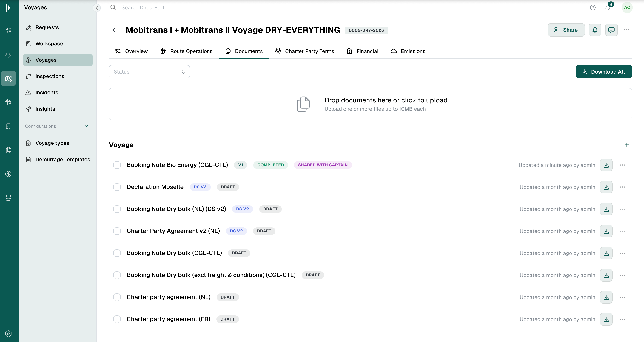644x342 pixels.
Task: Click the notifications bell in top bar
Action: 608,8
